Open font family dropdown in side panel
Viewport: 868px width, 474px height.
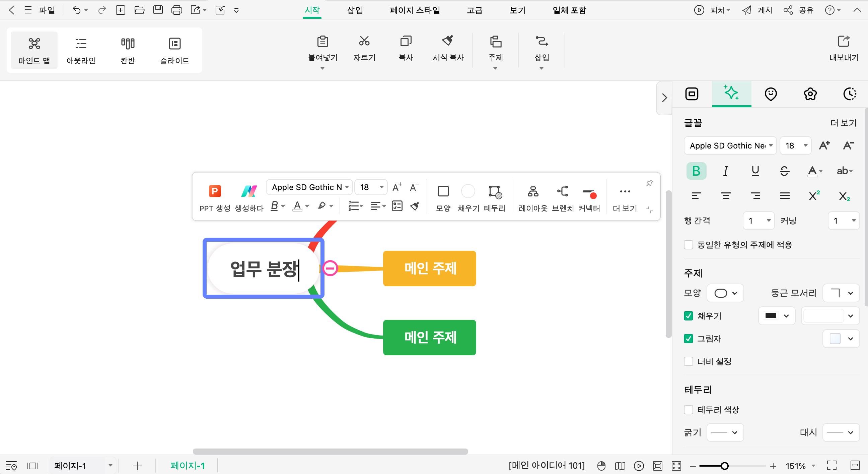click(x=730, y=145)
